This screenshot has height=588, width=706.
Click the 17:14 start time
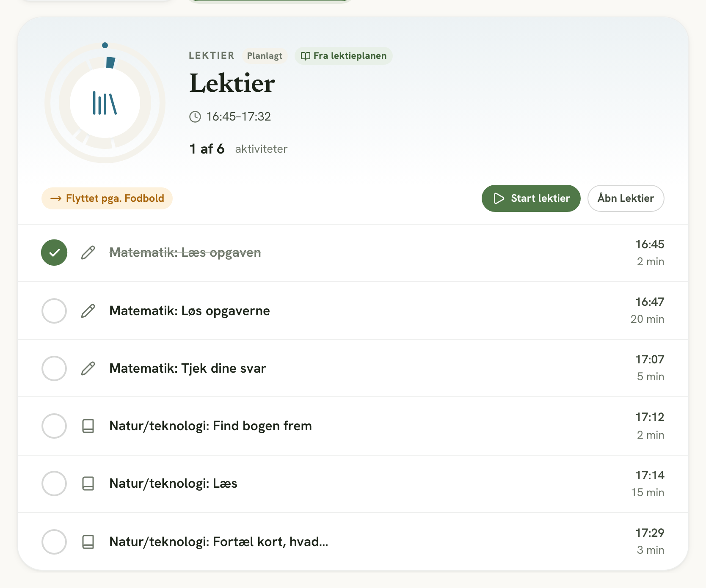click(x=650, y=475)
